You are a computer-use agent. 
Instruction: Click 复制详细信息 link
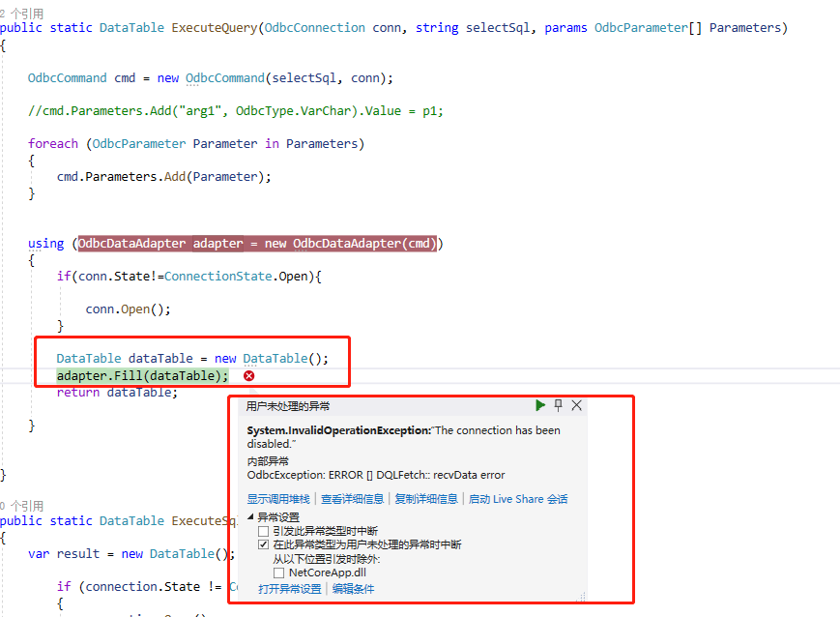(x=426, y=499)
